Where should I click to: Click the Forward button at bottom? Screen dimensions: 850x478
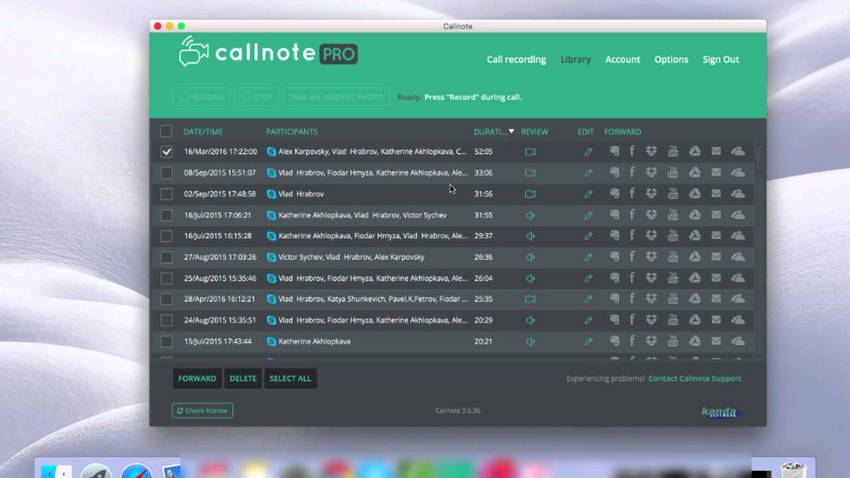197,379
